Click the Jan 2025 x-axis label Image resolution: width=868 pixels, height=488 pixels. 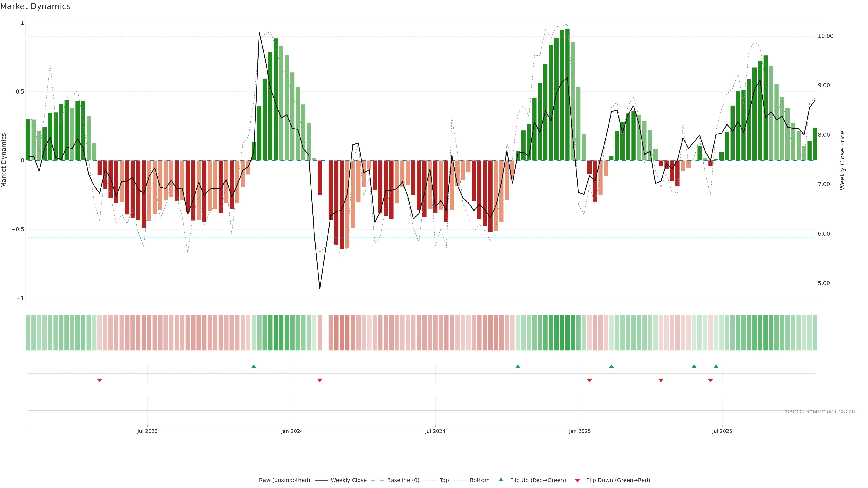point(580,431)
